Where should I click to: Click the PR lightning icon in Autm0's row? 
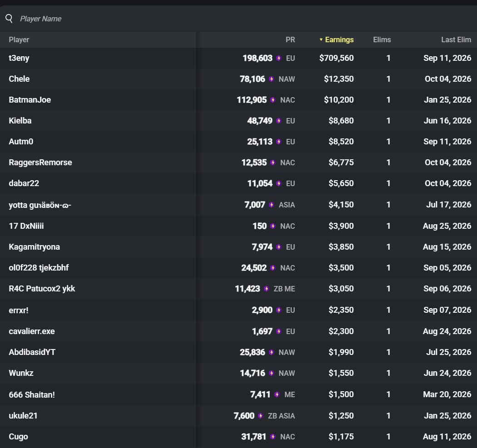(x=278, y=142)
